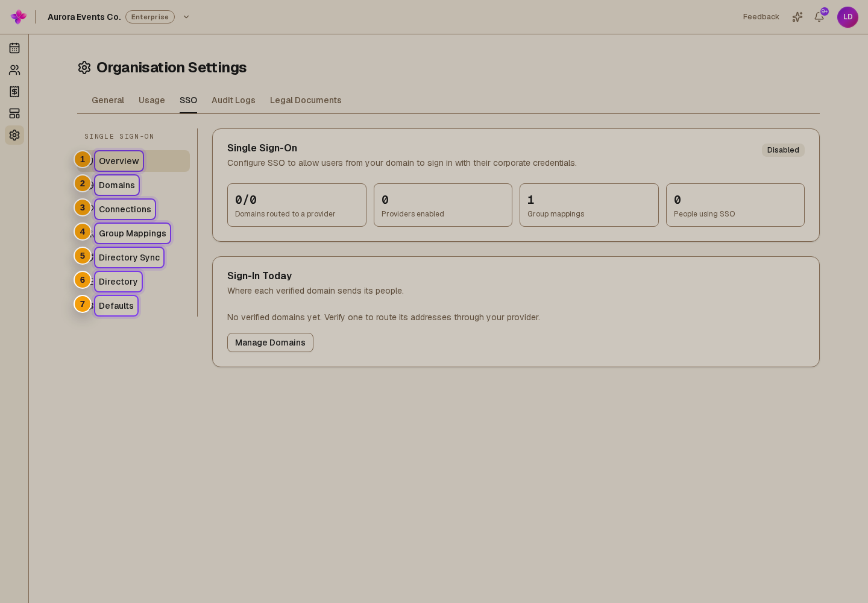Click the Providers enabled stat card
Screen dimensions: 868x603
click(x=443, y=205)
